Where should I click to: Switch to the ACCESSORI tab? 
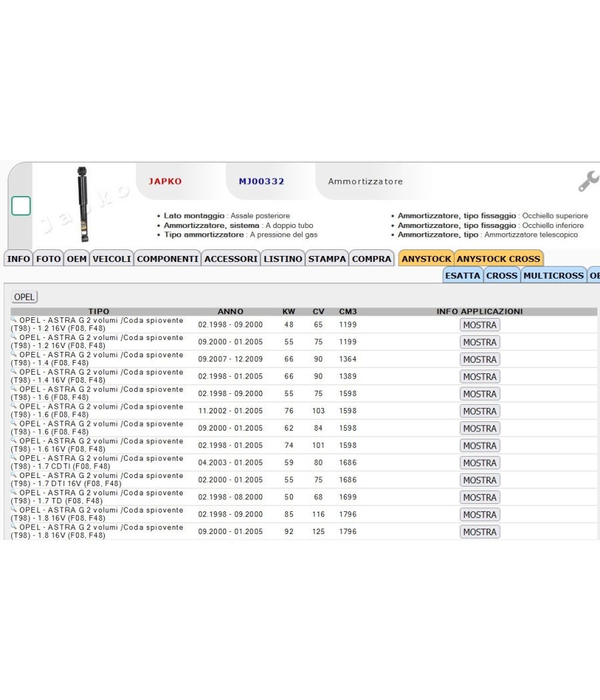tap(231, 259)
